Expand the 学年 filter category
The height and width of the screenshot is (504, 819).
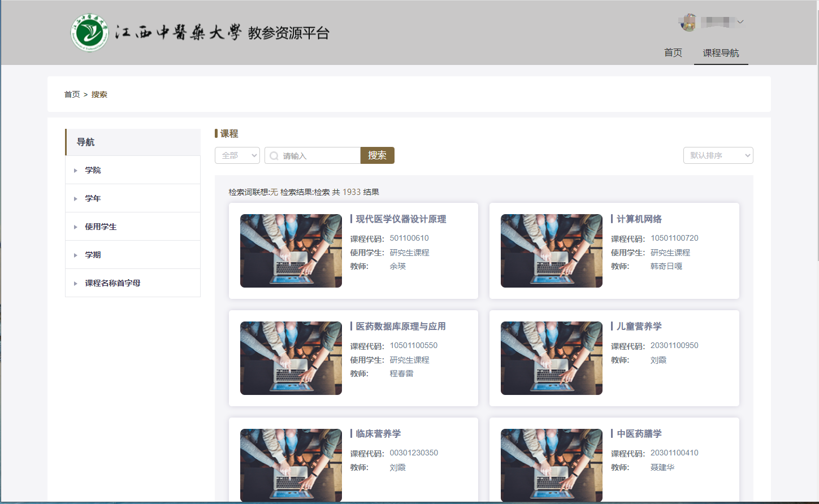click(x=93, y=198)
